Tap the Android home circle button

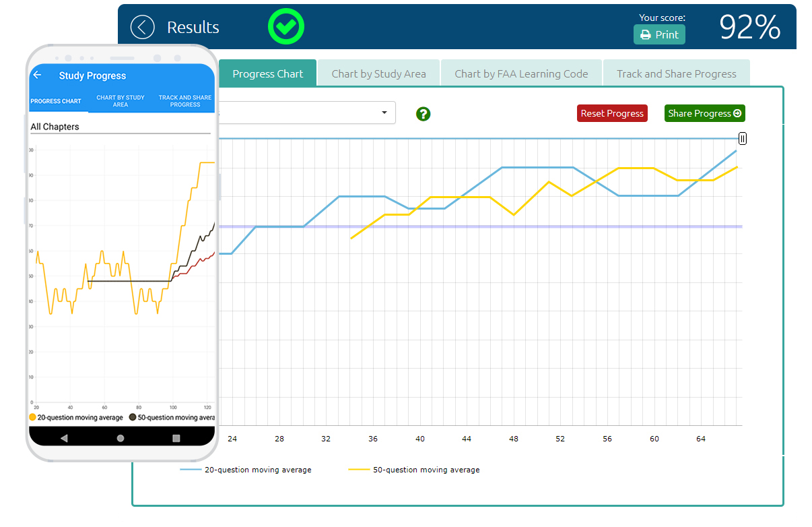(x=121, y=438)
